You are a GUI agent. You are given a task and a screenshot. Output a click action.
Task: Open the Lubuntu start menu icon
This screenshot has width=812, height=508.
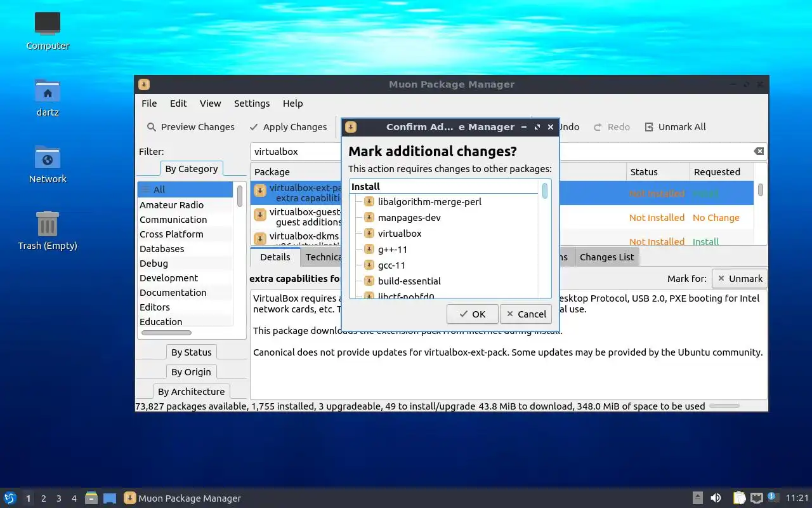10,498
